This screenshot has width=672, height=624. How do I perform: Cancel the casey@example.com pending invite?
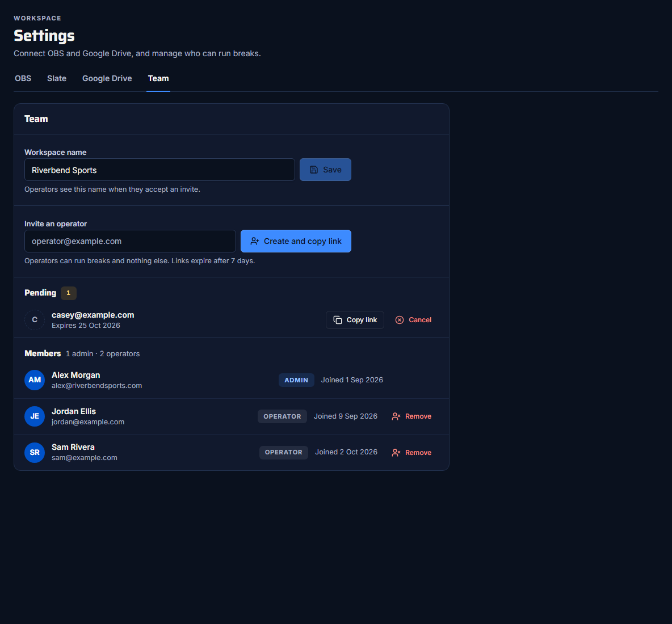click(413, 320)
